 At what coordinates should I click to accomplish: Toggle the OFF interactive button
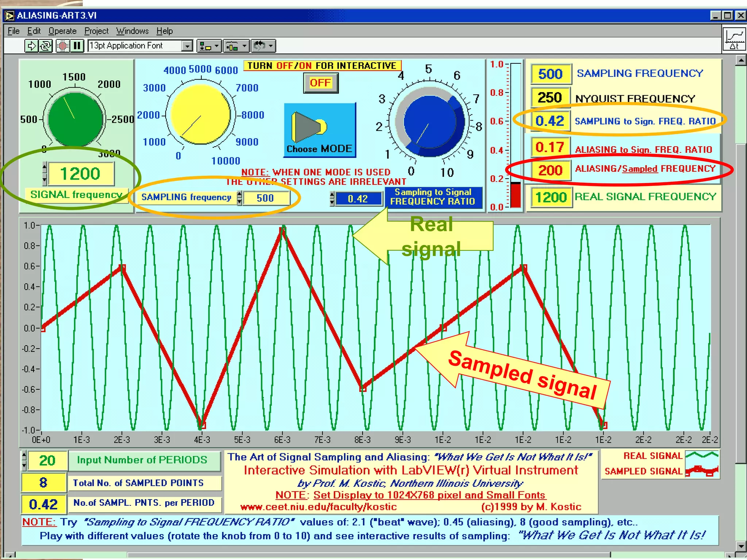(321, 83)
